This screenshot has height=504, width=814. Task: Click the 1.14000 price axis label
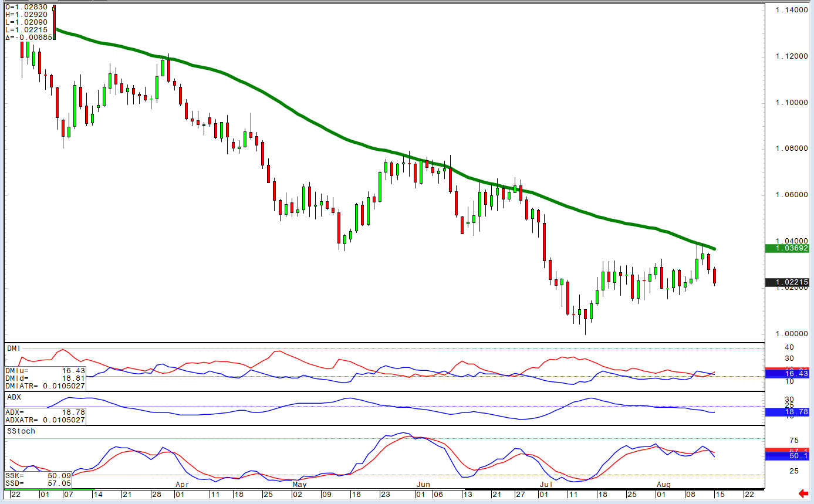tap(792, 11)
